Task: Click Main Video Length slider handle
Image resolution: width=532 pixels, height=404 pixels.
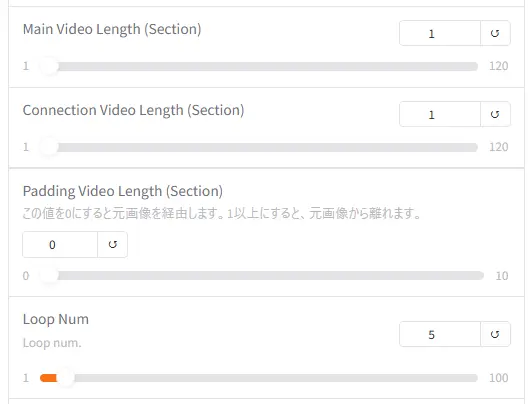Action: click(49, 66)
